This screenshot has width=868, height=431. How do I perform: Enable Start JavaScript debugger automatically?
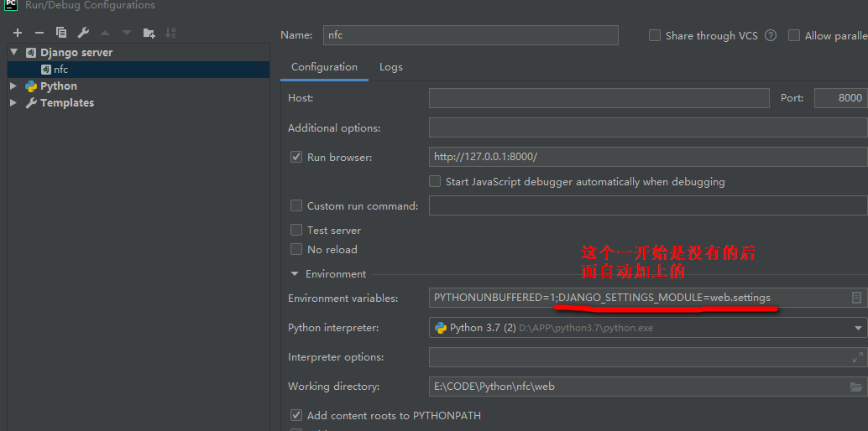point(435,181)
